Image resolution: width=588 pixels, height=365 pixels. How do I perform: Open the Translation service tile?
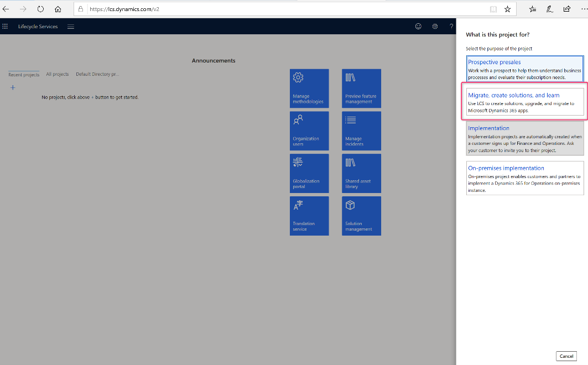pyautogui.click(x=309, y=216)
